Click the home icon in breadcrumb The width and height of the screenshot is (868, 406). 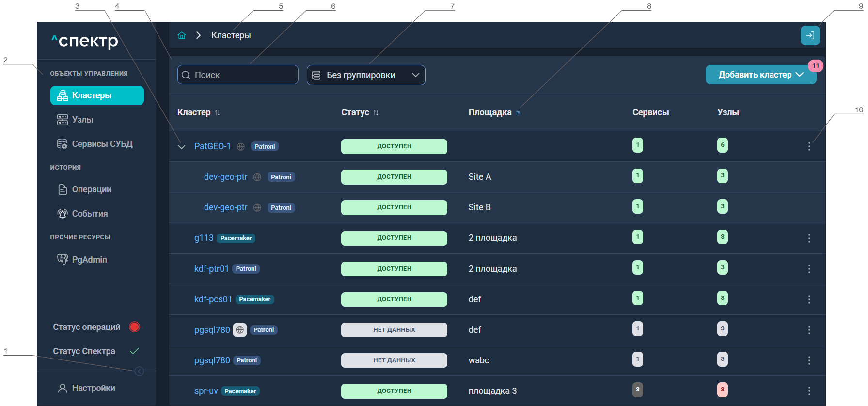click(x=182, y=35)
